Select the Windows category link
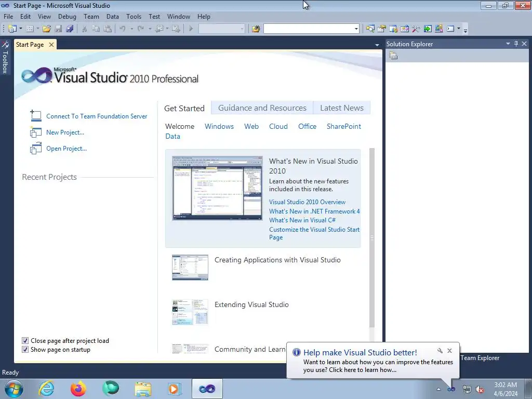Image resolution: width=532 pixels, height=399 pixels. [219, 126]
